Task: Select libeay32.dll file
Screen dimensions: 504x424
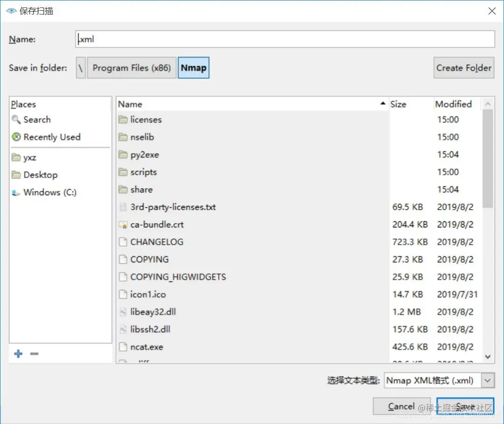Action: tap(299, 312)
